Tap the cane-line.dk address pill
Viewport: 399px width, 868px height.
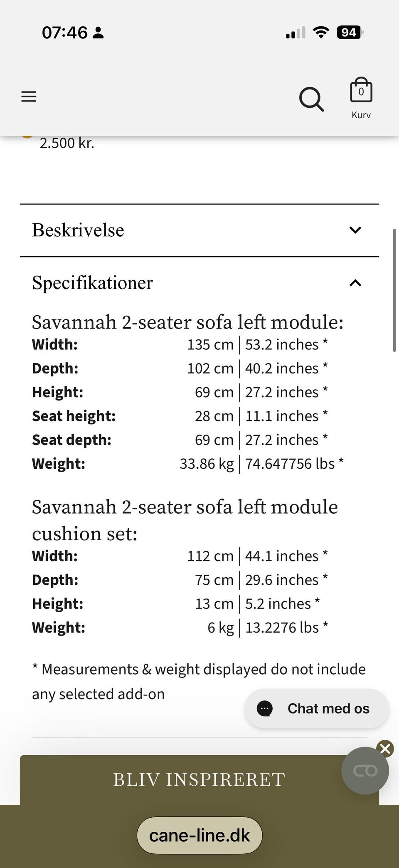pyautogui.click(x=199, y=835)
